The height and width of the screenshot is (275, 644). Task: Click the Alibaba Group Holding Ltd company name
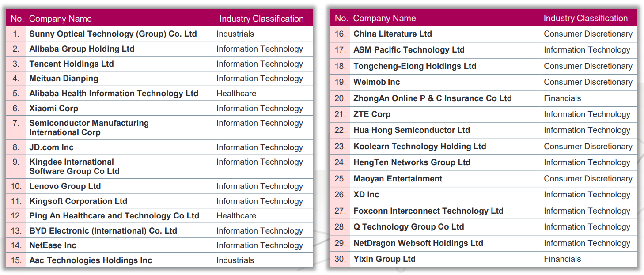82,49
